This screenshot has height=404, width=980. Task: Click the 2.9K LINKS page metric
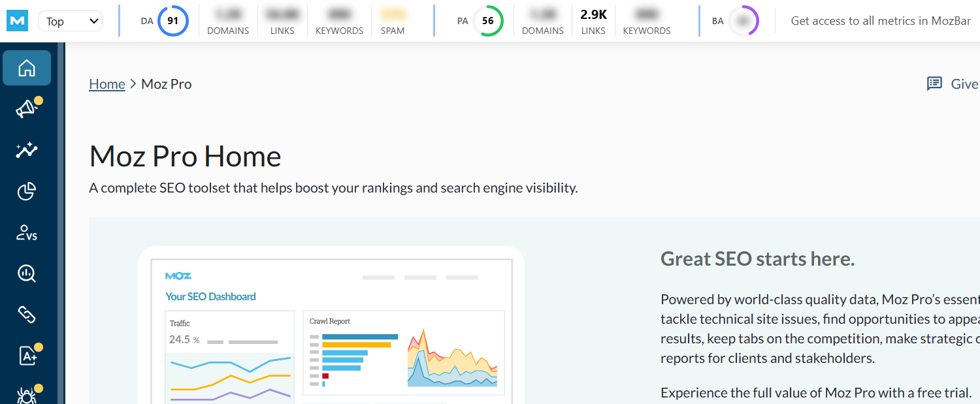tap(593, 21)
